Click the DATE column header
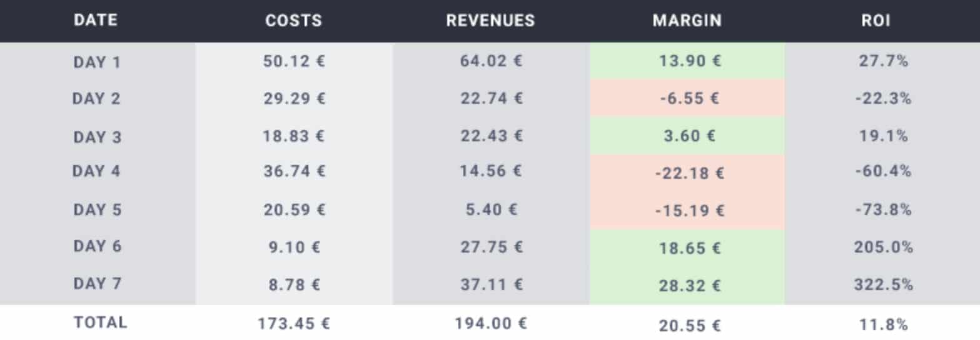Image resolution: width=980 pixels, height=340 pixels. 96,21
